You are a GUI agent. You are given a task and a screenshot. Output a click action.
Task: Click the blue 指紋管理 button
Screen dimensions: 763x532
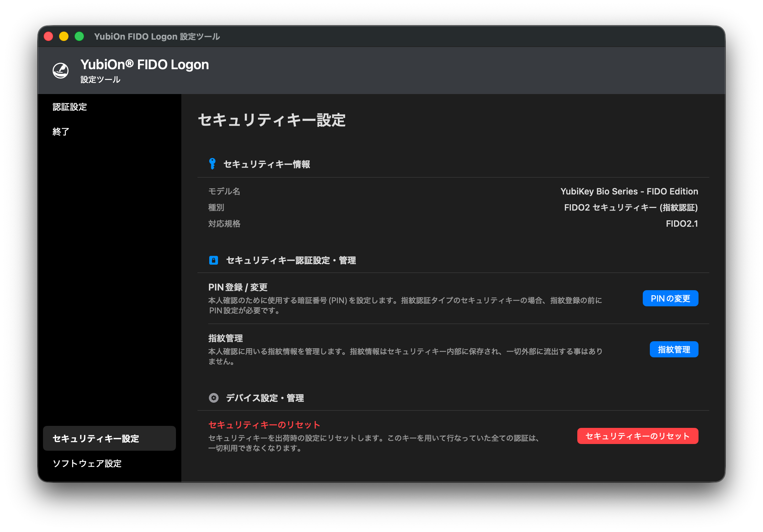click(x=674, y=349)
